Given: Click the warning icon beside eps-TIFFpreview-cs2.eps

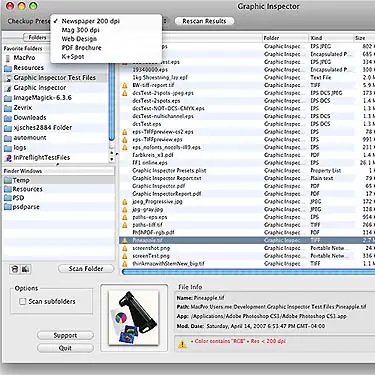Looking at the screenshot, I should pos(125,132).
